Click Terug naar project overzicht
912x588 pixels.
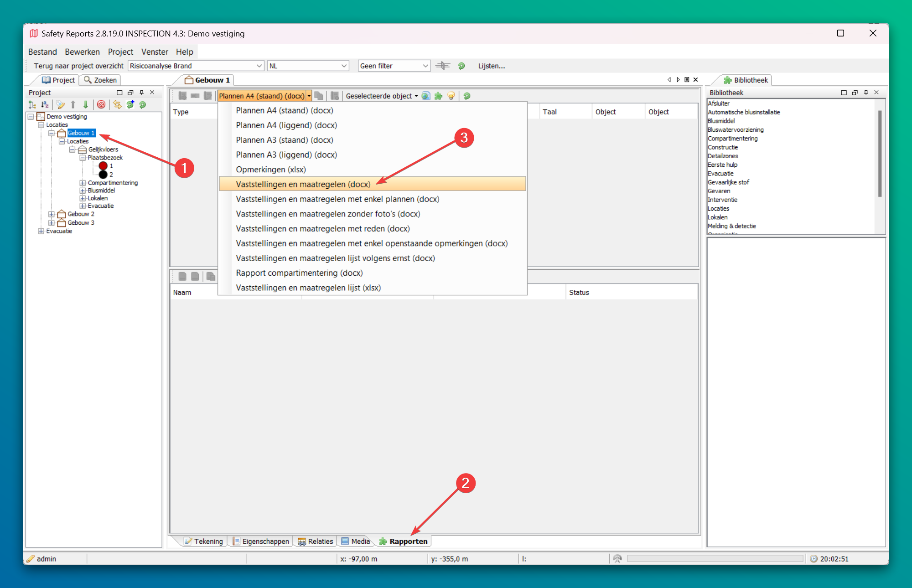[78, 66]
